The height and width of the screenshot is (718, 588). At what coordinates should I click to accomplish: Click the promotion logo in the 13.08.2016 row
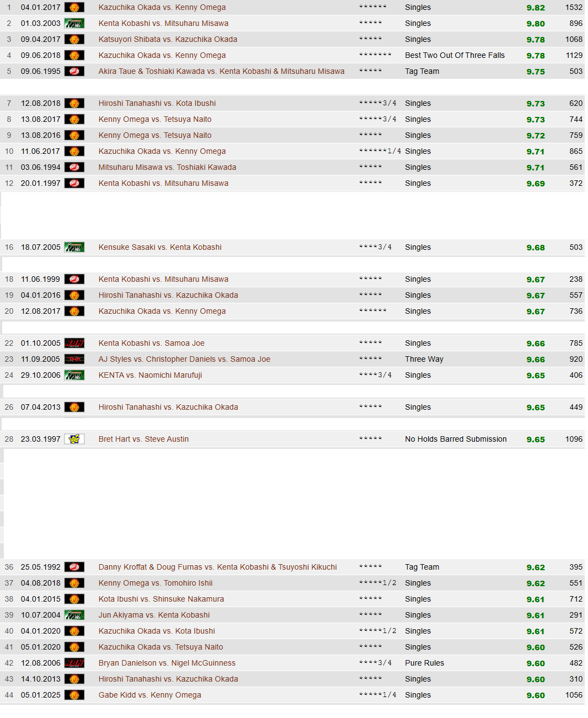pyautogui.click(x=74, y=135)
